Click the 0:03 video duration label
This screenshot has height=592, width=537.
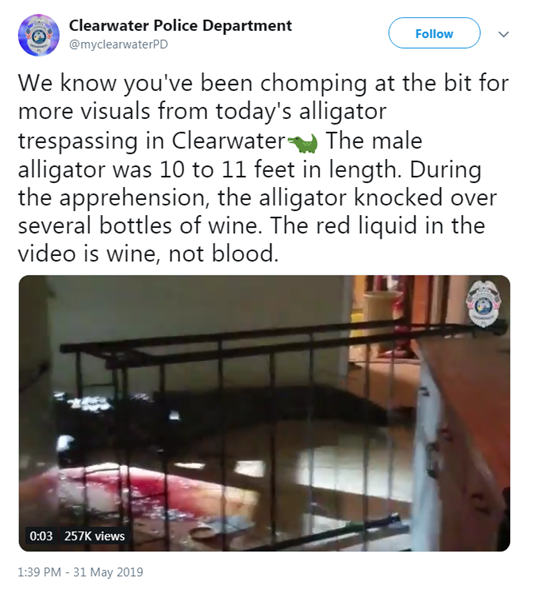(x=41, y=536)
